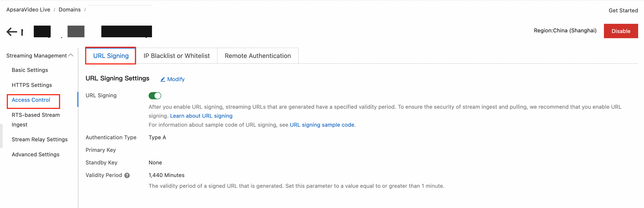
Task: Open Advanced Settings in sidebar
Action: tap(36, 154)
